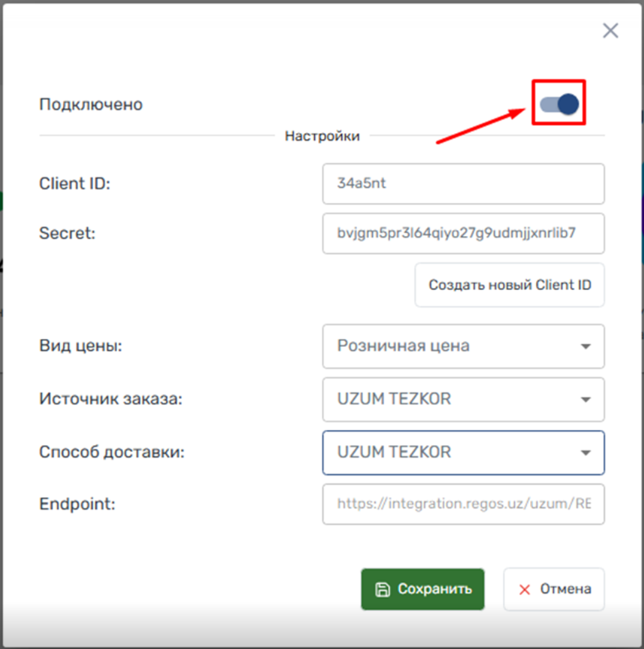Click the Подключено label text
644x649 pixels.
[91, 104]
